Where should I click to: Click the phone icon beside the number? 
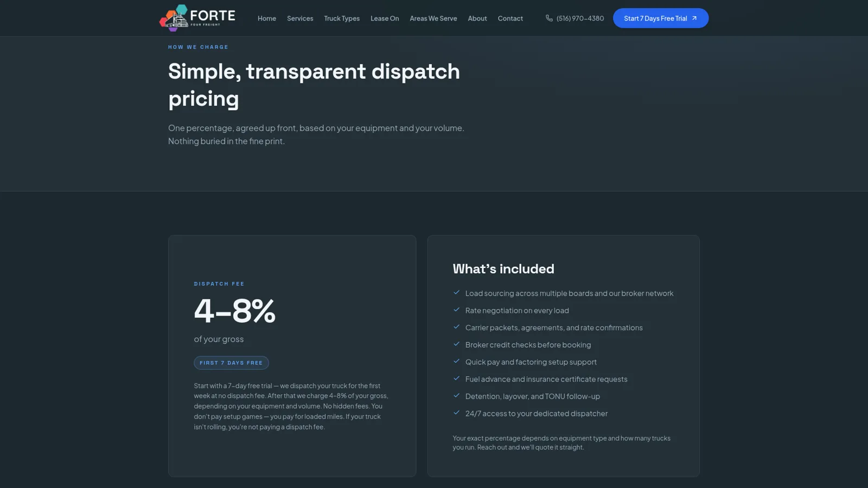tap(549, 18)
